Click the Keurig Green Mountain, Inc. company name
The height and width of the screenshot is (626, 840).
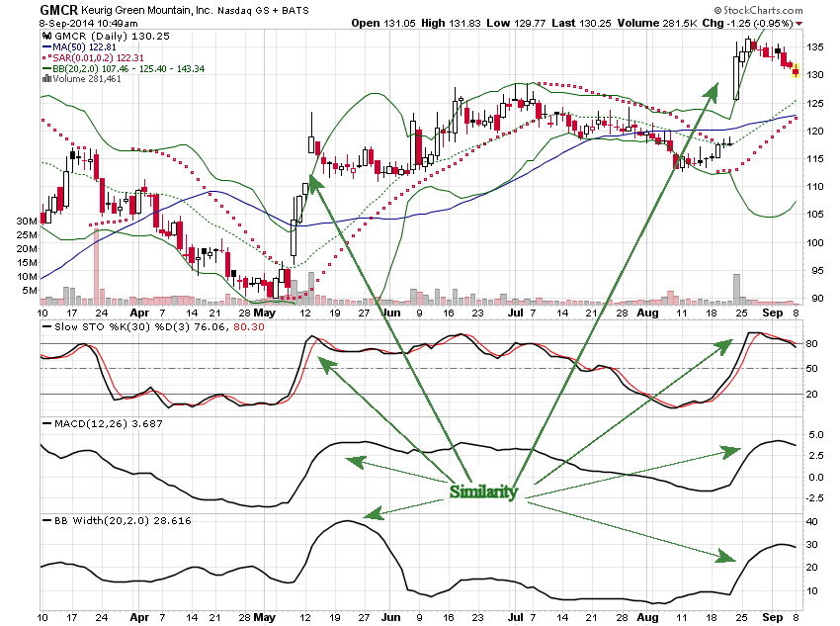[147, 10]
